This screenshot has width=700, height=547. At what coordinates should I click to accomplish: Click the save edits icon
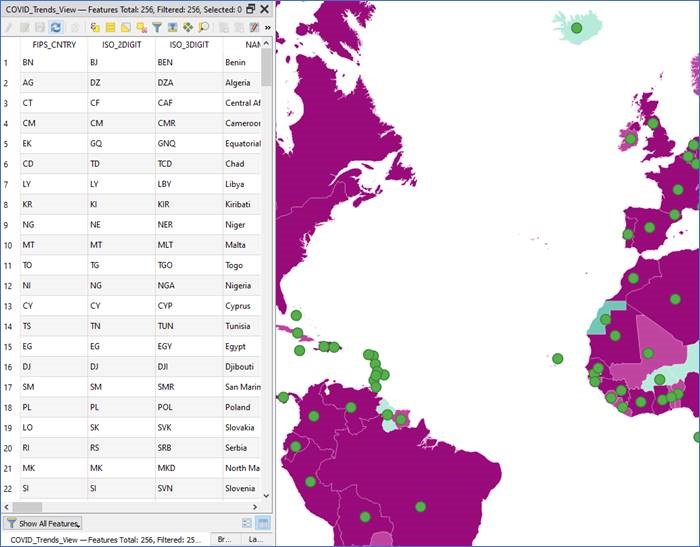pos(40,28)
